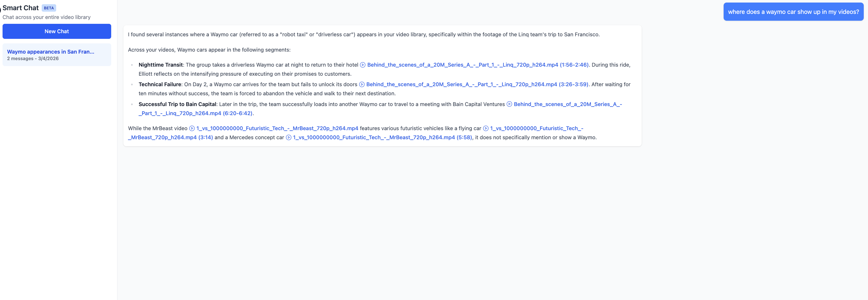Click the play icon after 'Mercedes concept car'
Viewport: 868px width, 300px height.
tap(288, 137)
